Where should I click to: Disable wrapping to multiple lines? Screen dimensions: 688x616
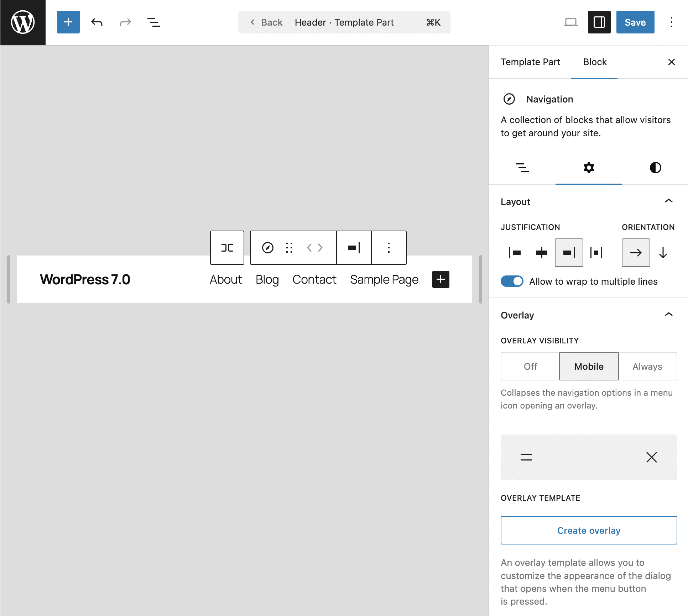point(512,281)
